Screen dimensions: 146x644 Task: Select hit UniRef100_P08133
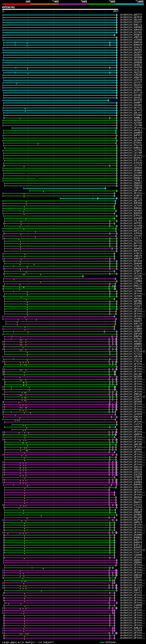[x=131, y=349]
